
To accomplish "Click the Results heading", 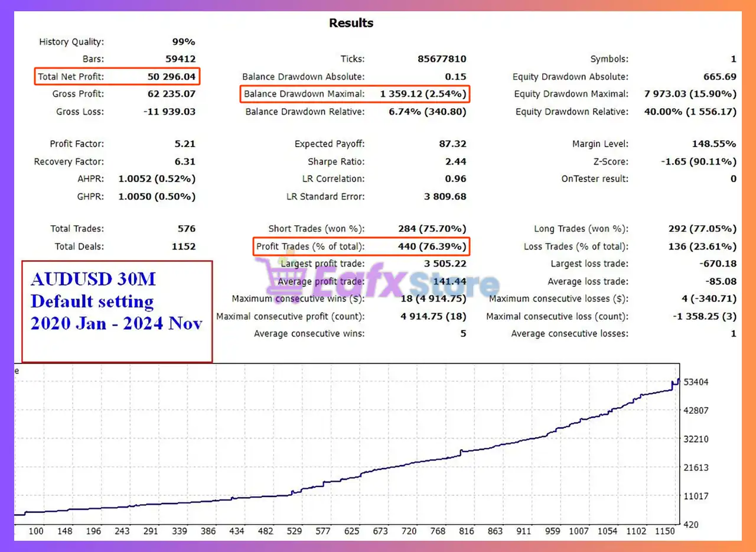I will (351, 23).
